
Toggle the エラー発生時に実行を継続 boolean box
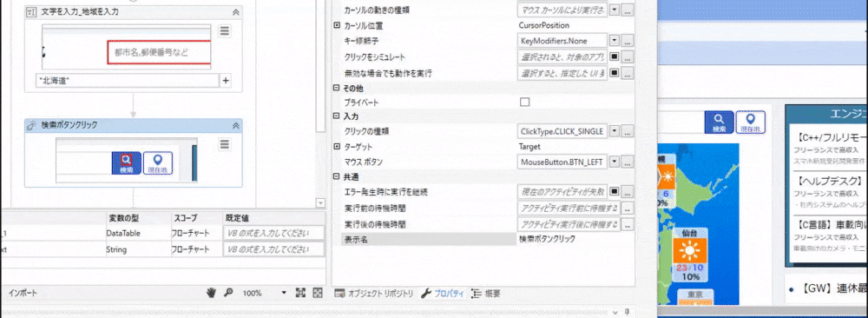point(614,192)
